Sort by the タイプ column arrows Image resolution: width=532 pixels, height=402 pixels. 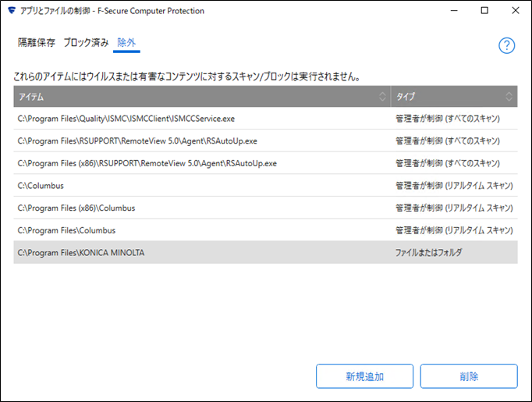pos(509,97)
